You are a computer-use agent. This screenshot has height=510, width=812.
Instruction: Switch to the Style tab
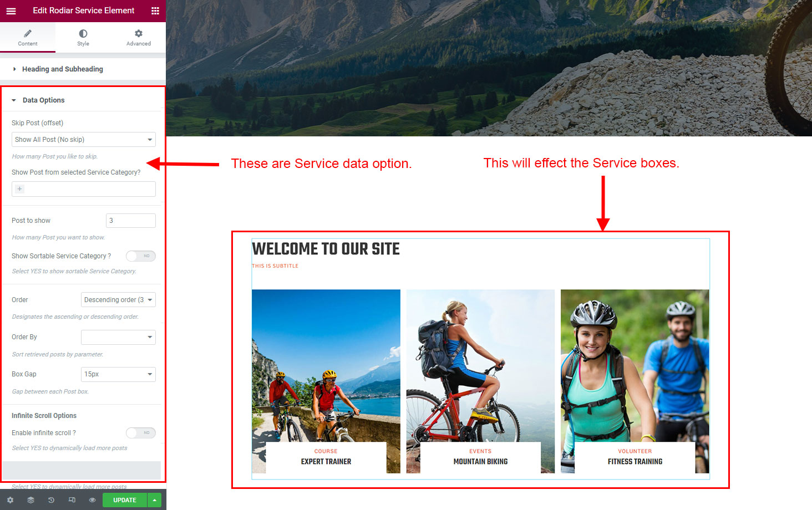(x=83, y=37)
